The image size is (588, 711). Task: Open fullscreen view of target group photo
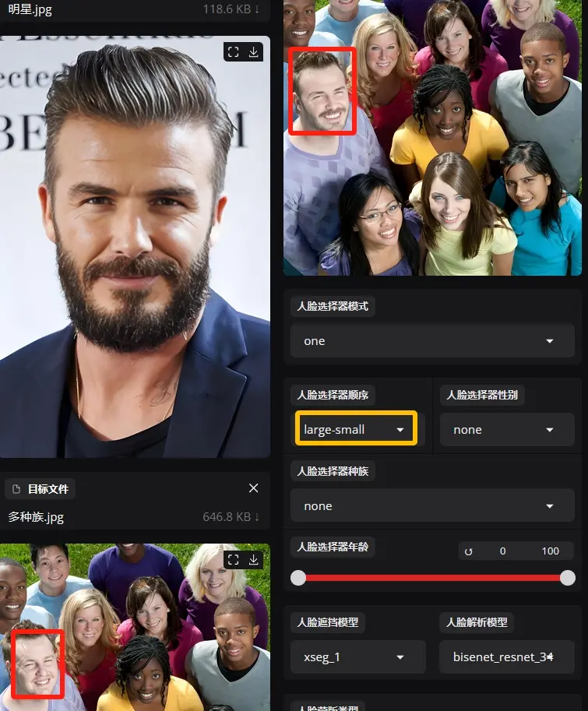click(x=233, y=560)
